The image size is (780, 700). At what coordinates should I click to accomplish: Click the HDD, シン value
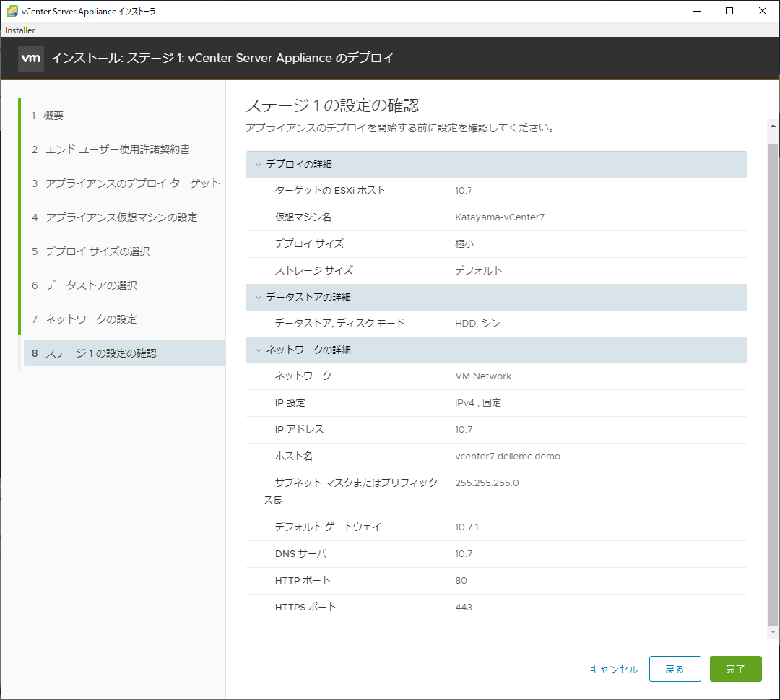click(x=477, y=324)
